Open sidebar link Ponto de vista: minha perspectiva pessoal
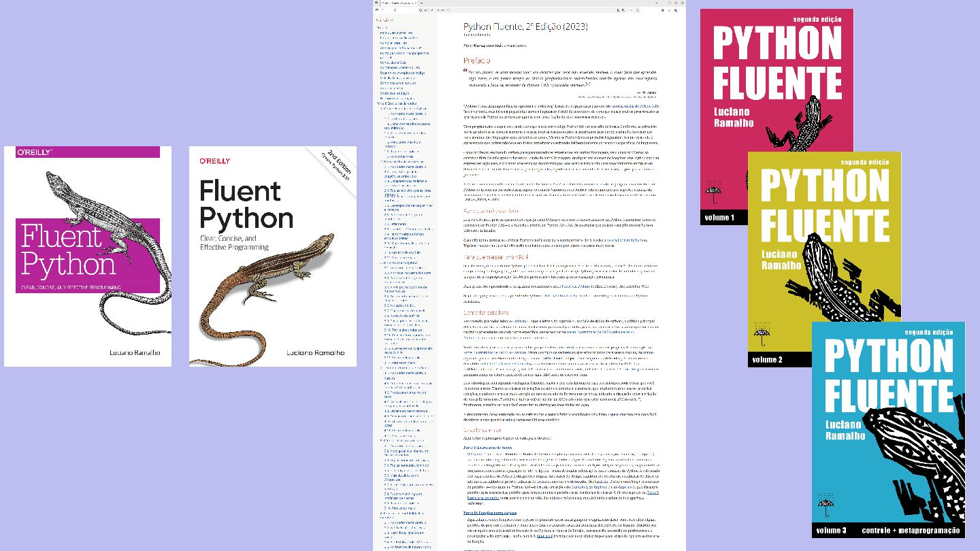This screenshot has height=551, width=980. [x=404, y=55]
